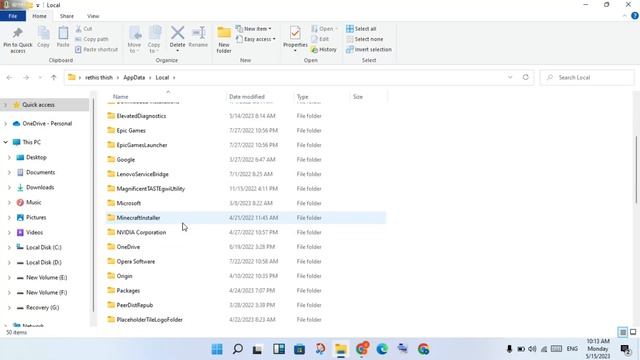Select New Volume (E:) in navigation pane
Image resolution: width=640 pixels, height=360 pixels.
[x=47, y=278]
